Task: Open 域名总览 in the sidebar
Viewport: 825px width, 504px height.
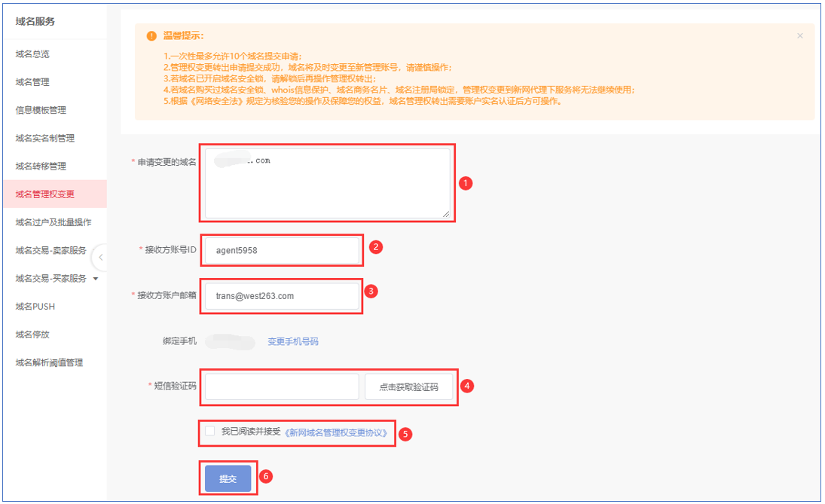Action: [x=32, y=54]
